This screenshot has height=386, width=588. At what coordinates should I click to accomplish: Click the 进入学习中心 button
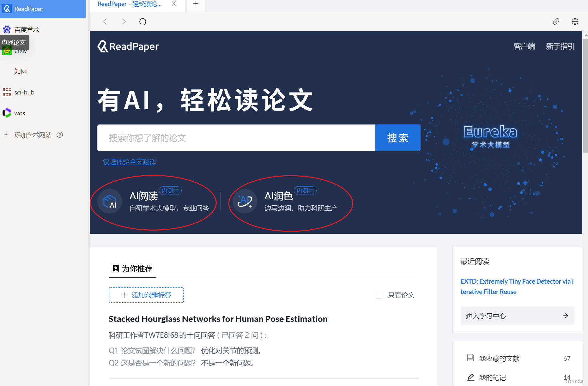[518, 316]
